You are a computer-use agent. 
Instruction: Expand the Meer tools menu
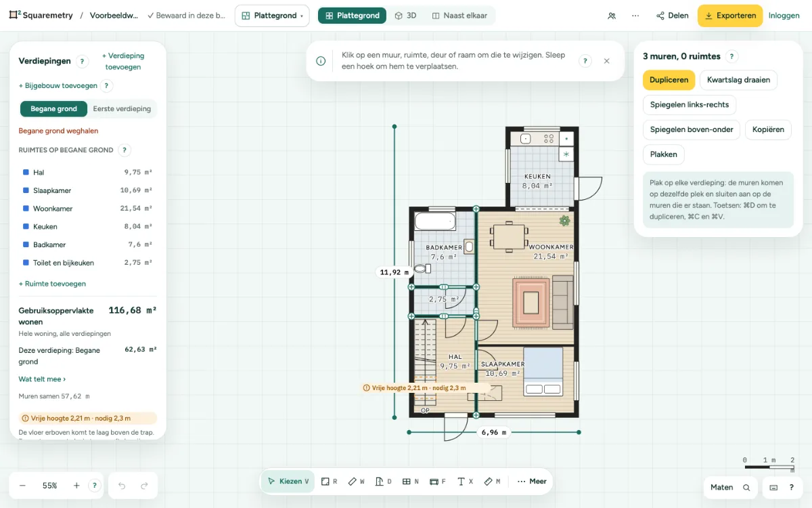click(532, 482)
